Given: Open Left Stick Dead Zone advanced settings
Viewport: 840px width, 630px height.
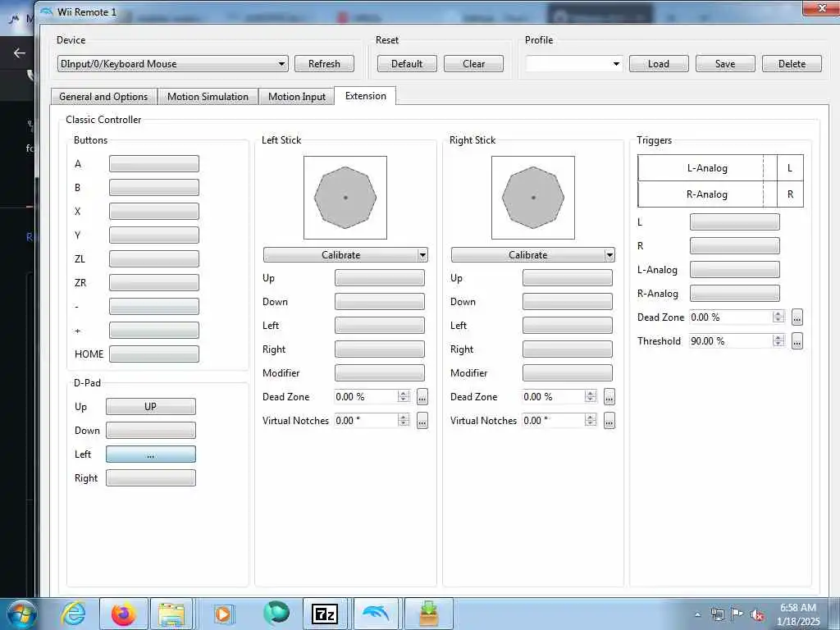Looking at the screenshot, I should tap(422, 397).
